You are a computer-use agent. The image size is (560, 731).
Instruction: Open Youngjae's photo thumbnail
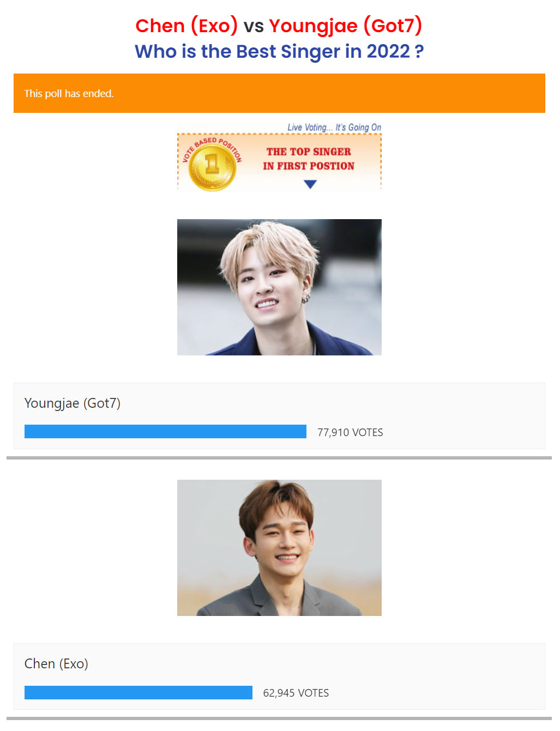click(x=279, y=287)
